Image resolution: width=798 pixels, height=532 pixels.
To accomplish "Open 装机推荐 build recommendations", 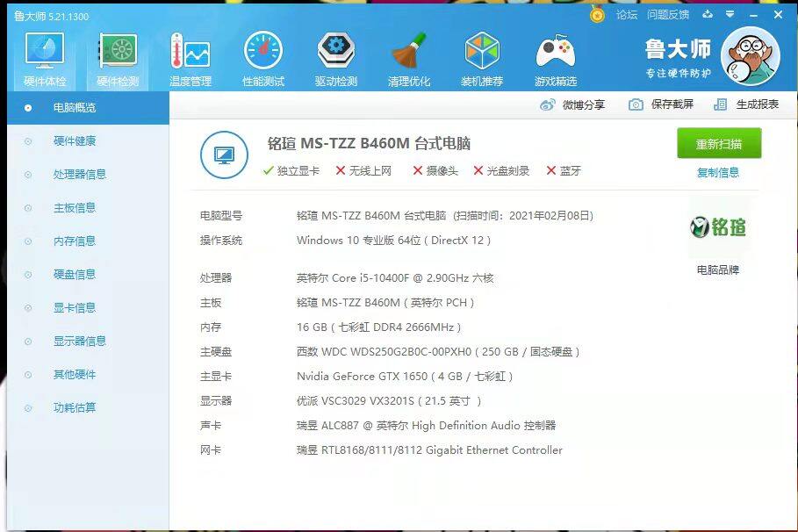I will pyautogui.click(x=482, y=59).
